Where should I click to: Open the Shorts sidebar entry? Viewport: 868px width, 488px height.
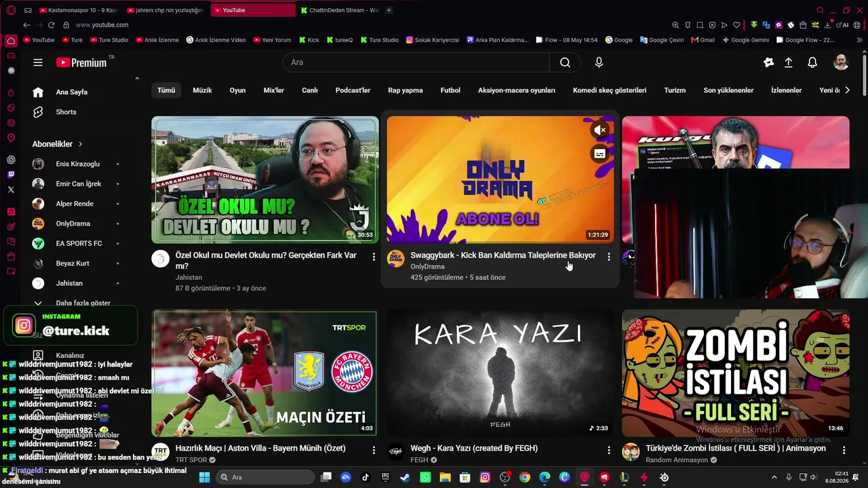(x=78, y=112)
